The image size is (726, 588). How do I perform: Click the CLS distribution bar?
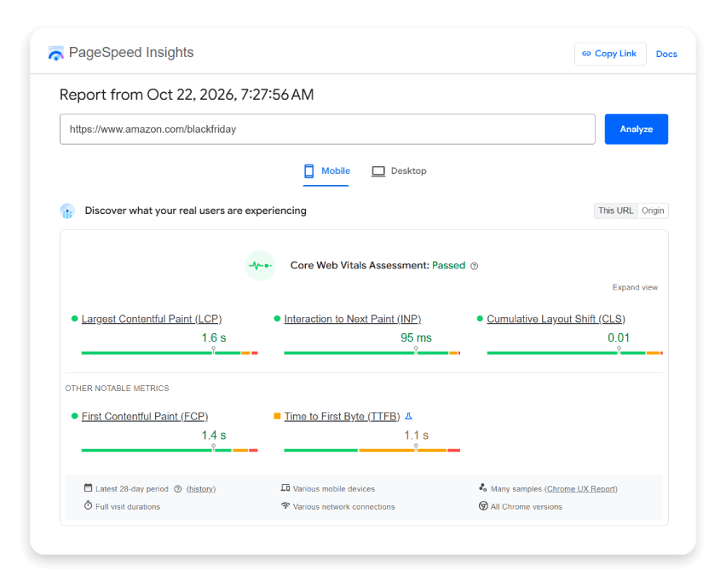pos(574,353)
